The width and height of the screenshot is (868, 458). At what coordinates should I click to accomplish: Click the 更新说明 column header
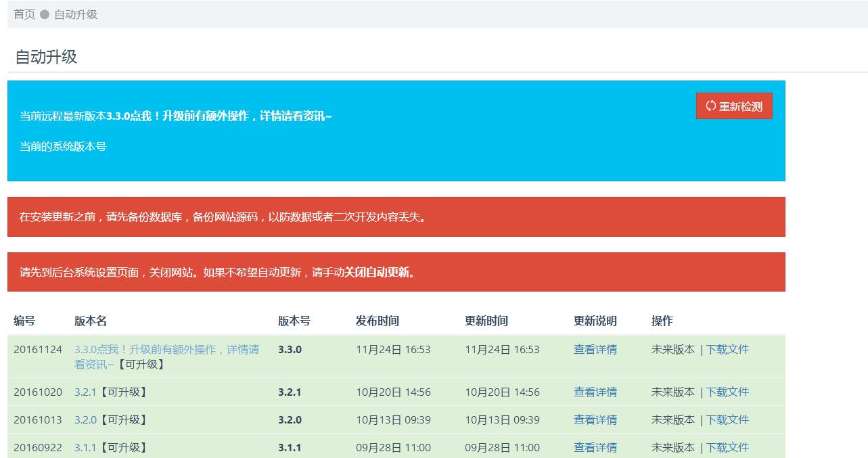(x=595, y=321)
